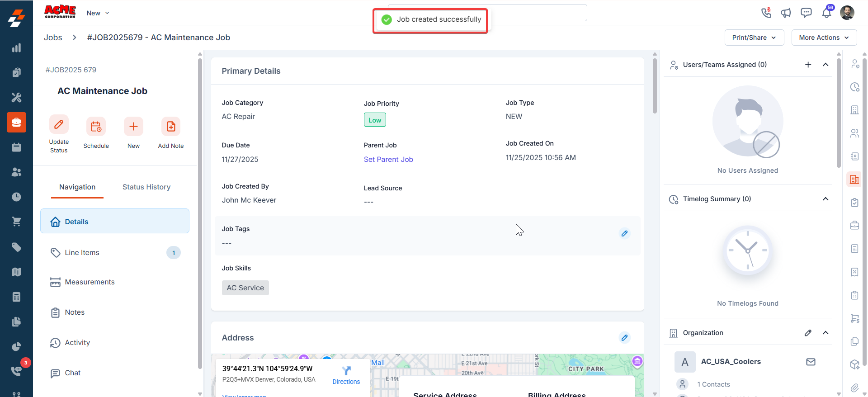Image resolution: width=868 pixels, height=397 pixels.
Task: Click the left navigation panel scrollbar
Action: coord(200,213)
